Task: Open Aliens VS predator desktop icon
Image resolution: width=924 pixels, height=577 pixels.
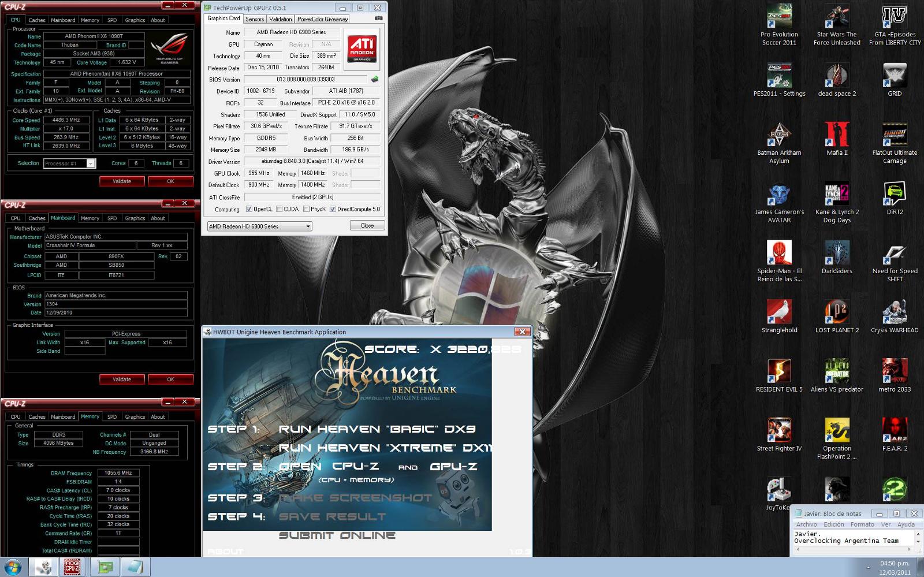Action: [x=837, y=376]
